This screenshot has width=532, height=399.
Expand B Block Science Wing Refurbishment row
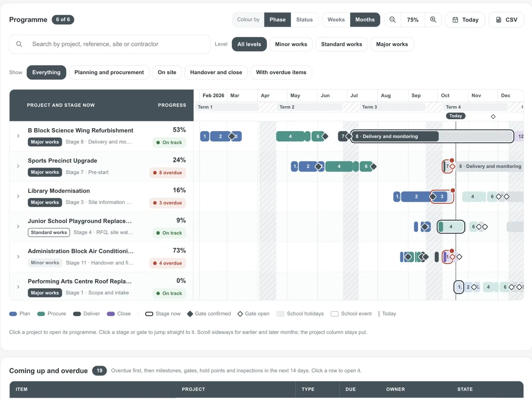click(x=18, y=136)
